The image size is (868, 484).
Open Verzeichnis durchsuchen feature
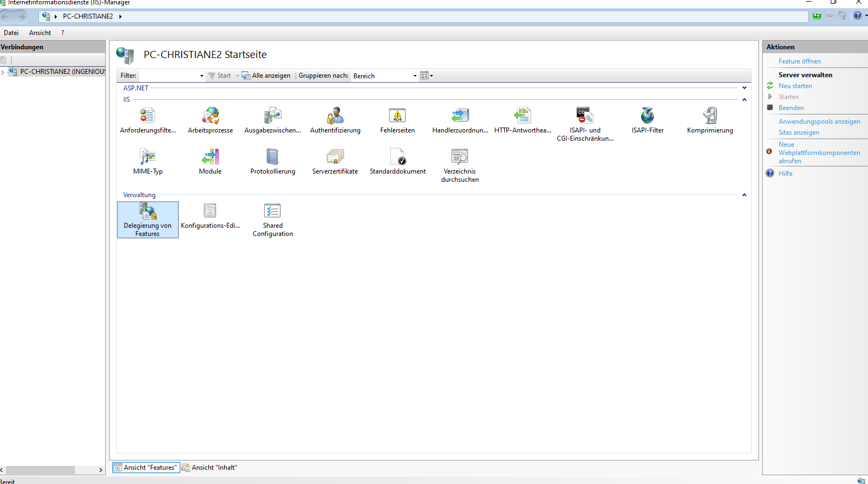[x=460, y=166]
